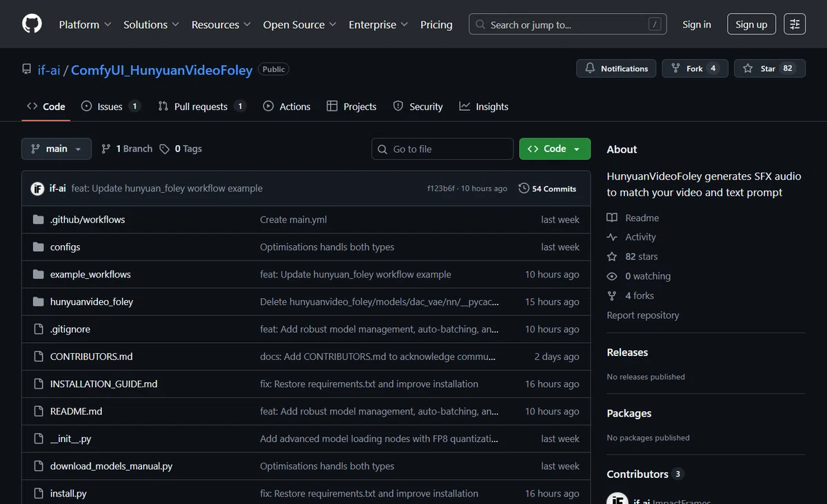Open the 54 Commits link

point(547,189)
